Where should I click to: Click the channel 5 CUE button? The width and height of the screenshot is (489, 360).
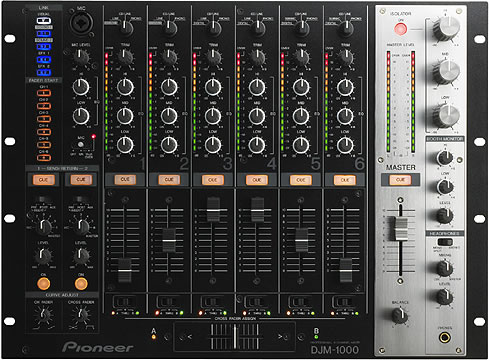[x=301, y=180]
